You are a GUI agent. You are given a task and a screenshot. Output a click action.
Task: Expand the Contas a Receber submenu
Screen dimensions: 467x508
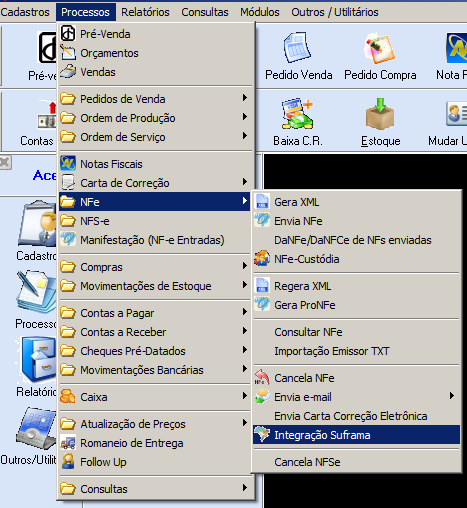click(154, 332)
